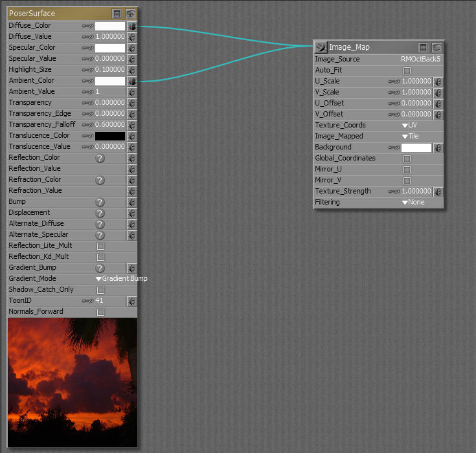Click the sunset material preview thumbnail

(73, 382)
